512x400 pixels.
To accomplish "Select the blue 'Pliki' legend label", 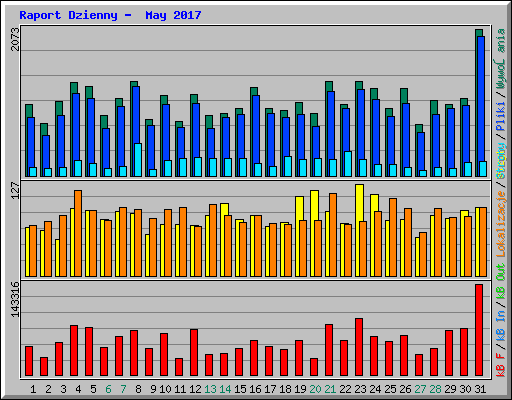I will point(501,116).
